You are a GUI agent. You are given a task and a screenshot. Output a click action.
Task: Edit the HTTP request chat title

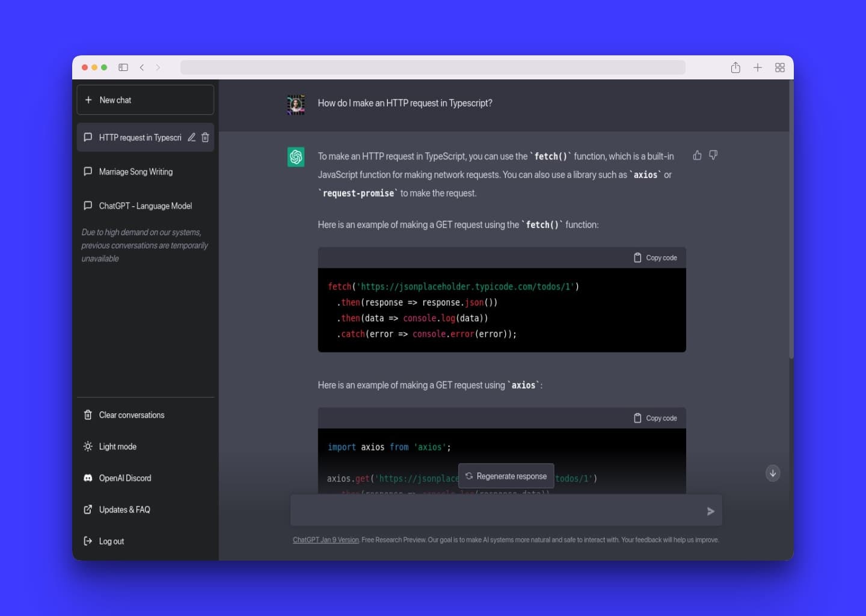[x=191, y=137]
